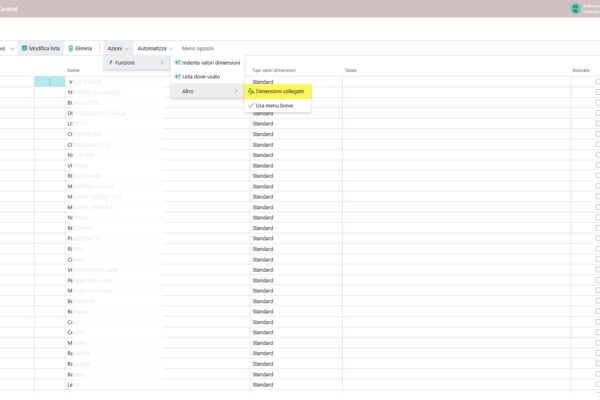
Task: Click the Nome column header
Action: 73,70
